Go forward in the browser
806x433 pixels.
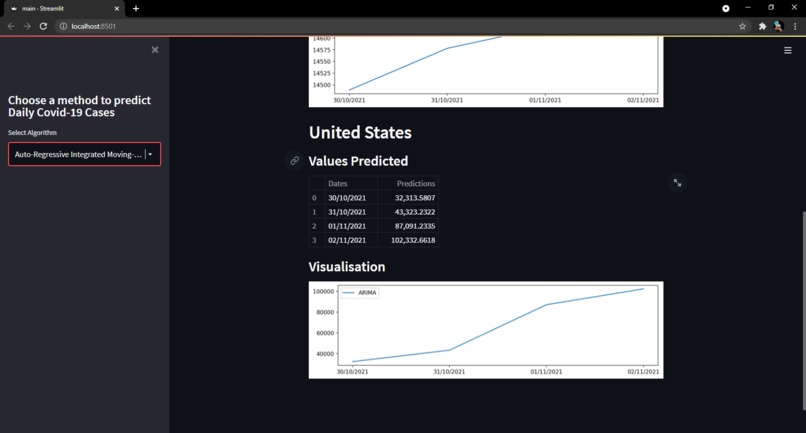pos(27,26)
